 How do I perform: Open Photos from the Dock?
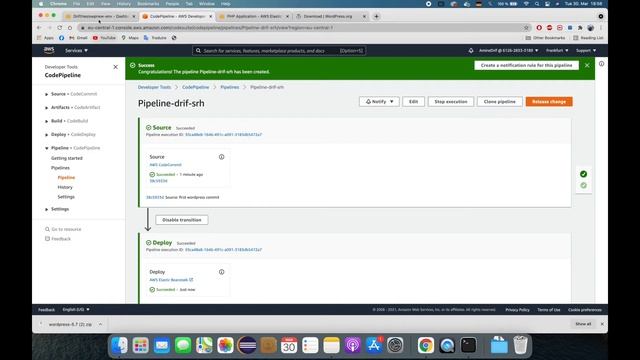click(x=225, y=345)
